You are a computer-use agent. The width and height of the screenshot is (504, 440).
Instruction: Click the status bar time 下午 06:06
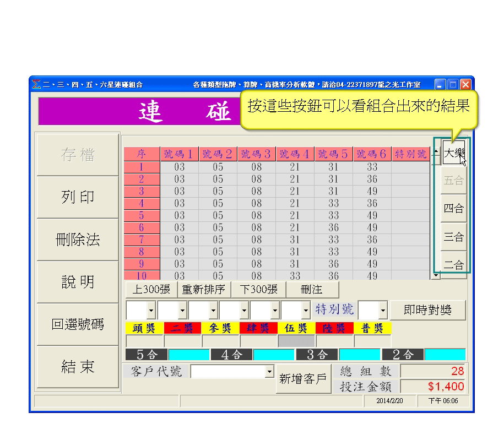point(443,401)
